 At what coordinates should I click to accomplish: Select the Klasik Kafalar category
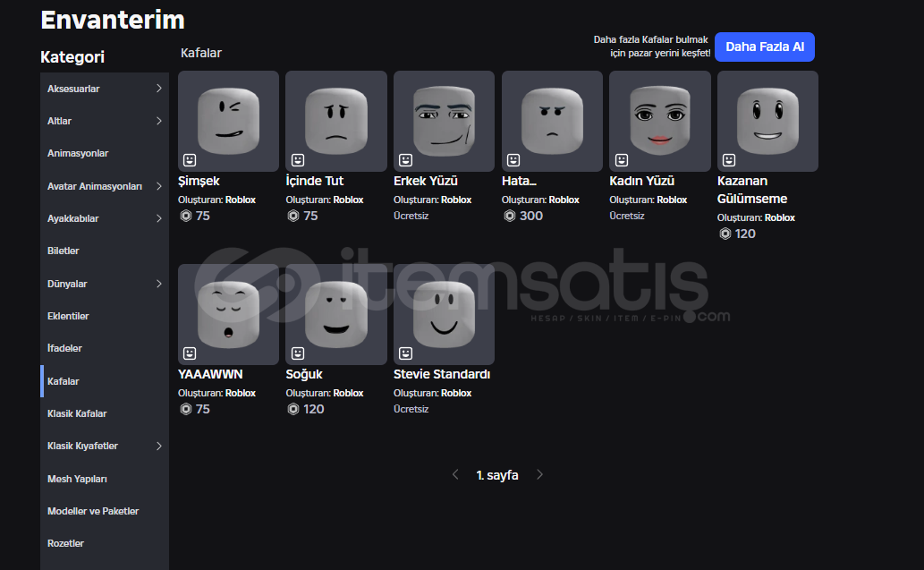pos(105,413)
